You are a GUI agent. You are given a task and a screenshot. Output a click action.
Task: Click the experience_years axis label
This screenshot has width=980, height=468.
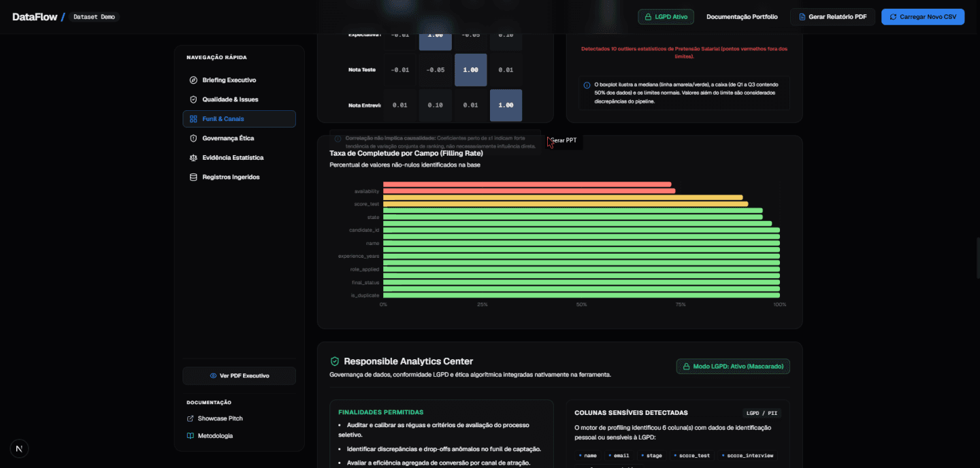point(359,256)
